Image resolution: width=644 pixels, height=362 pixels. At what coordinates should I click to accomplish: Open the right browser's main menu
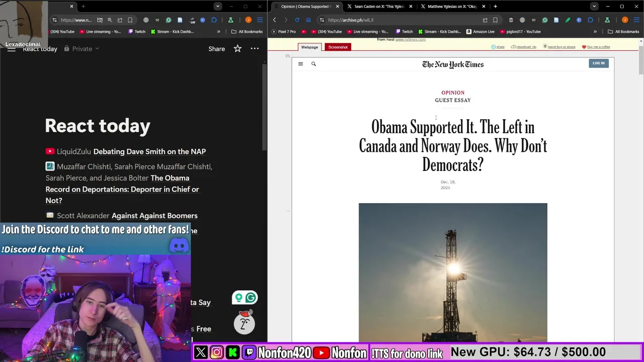pos(636,20)
